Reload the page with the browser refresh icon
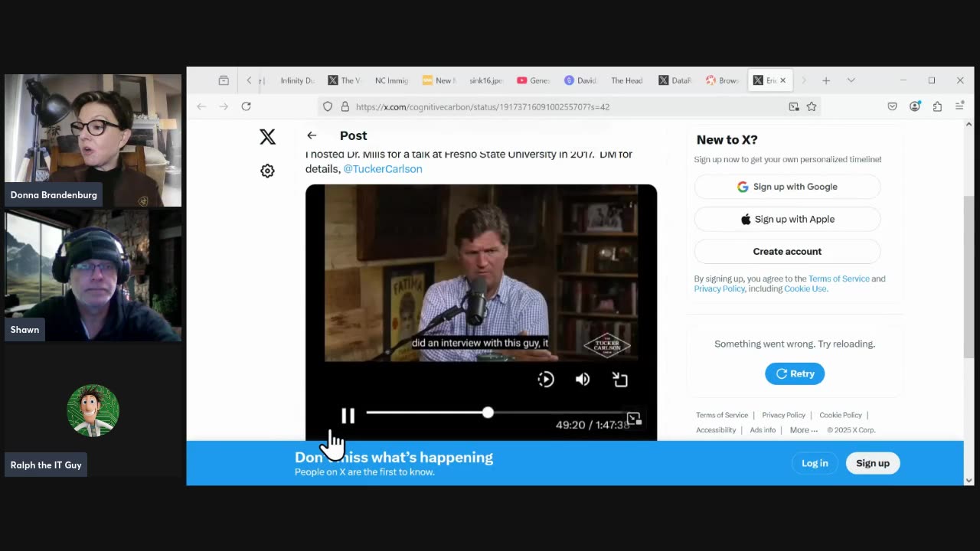The image size is (980, 551). (246, 106)
